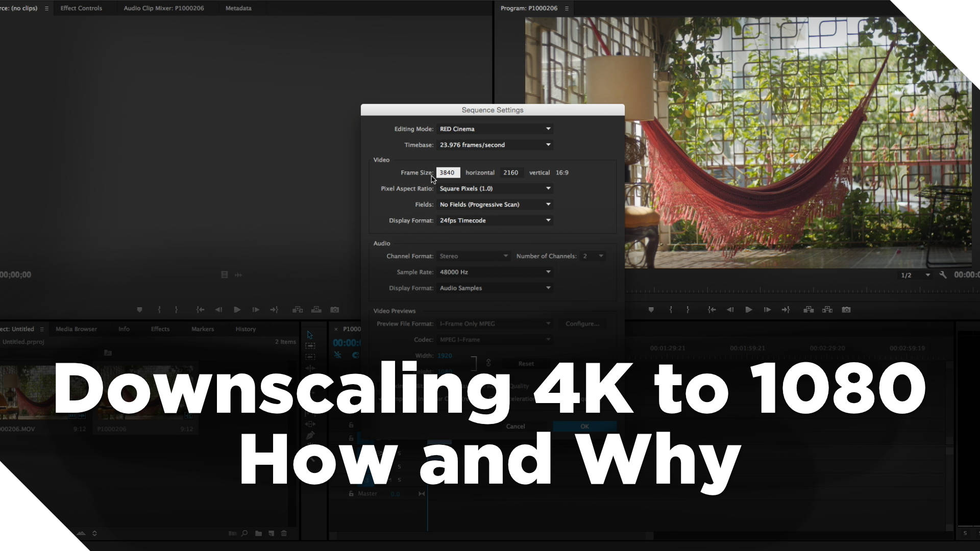The image size is (980, 551).
Task: Cancel the Sequence Settings dialog
Action: coord(515,426)
